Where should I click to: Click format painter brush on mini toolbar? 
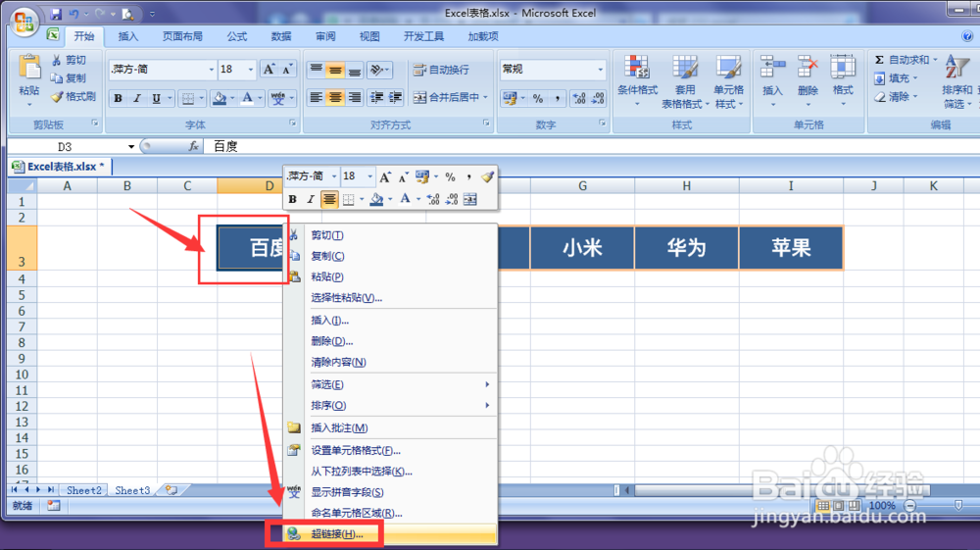click(487, 176)
